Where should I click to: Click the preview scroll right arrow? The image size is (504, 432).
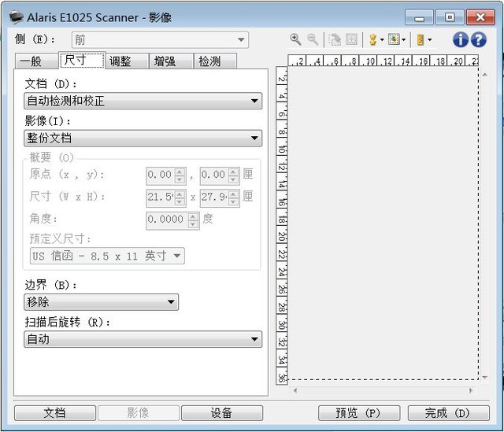[x=471, y=390]
